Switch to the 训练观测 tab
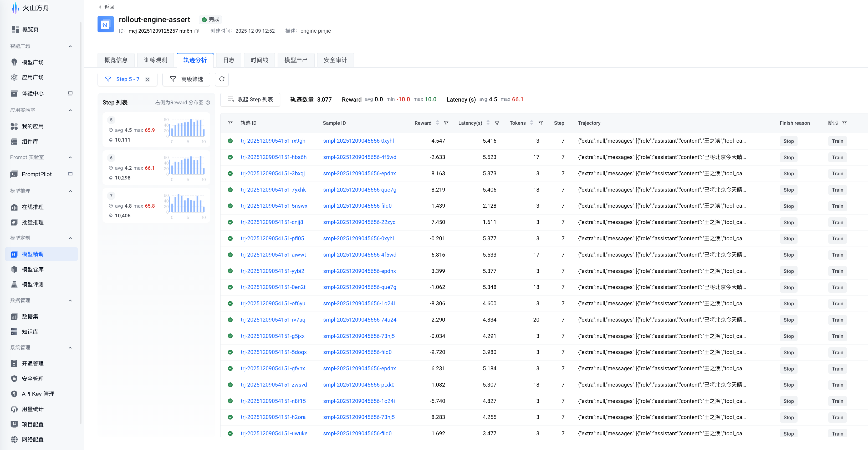 tap(155, 60)
